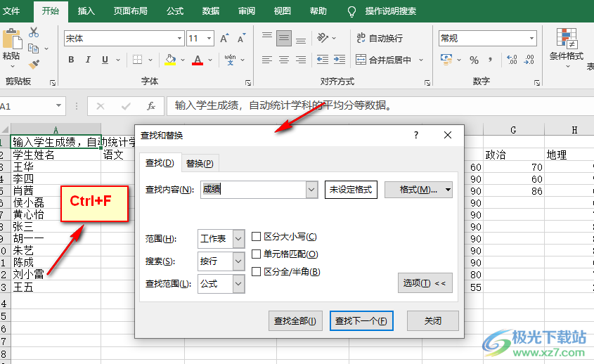The image size is (594, 364).
Task: Click red font color A
Action: [x=198, y=60]
